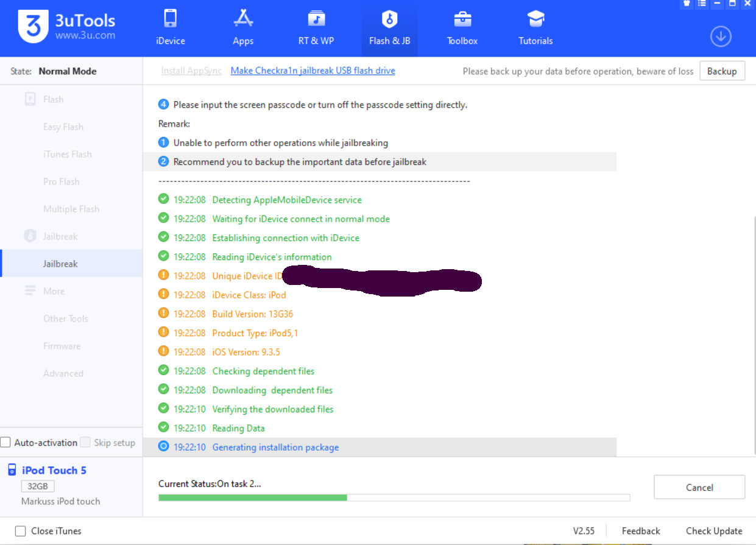Toggle the Close iTunes checkbox
Image resolution: width=756 pixels, height=545 pixels.
[21, 531]
